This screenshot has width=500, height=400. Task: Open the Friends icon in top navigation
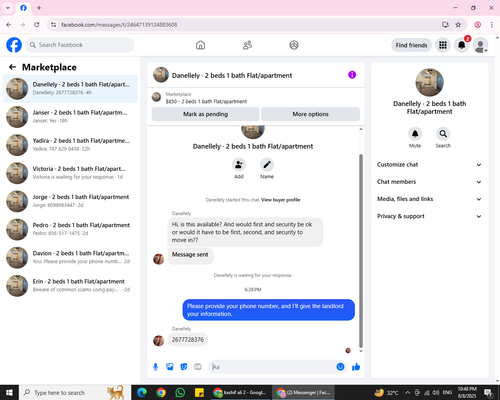247,45
